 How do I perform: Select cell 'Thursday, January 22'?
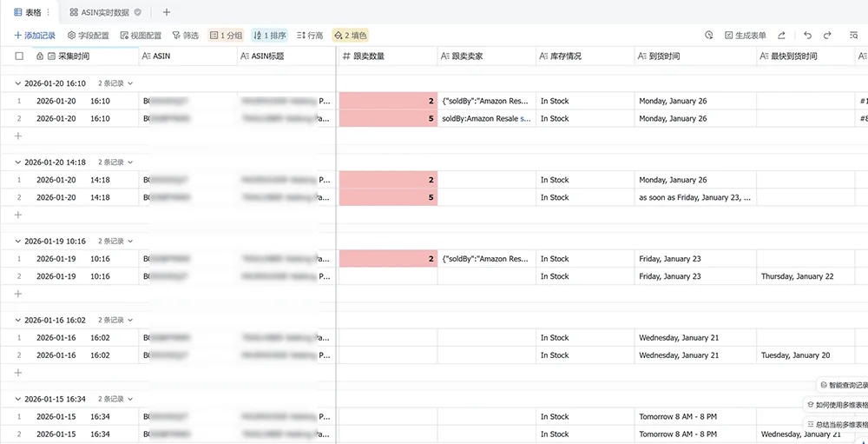[806, 276]
